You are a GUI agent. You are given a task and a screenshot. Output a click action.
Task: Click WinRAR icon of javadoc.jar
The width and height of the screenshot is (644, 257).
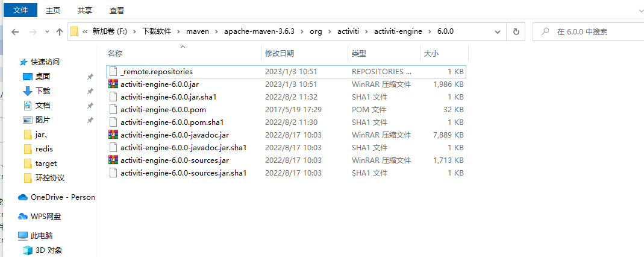(113, 135)
